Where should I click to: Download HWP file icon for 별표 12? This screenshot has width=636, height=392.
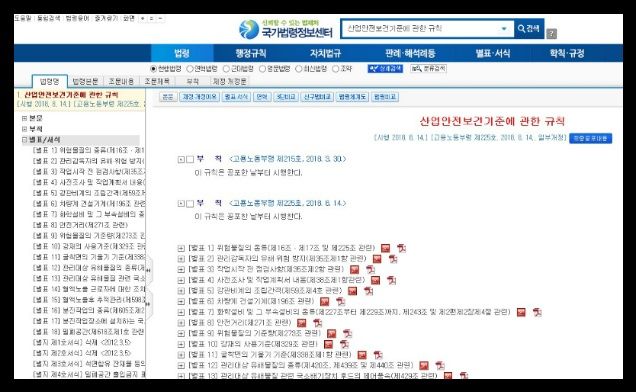pos(424,366)
